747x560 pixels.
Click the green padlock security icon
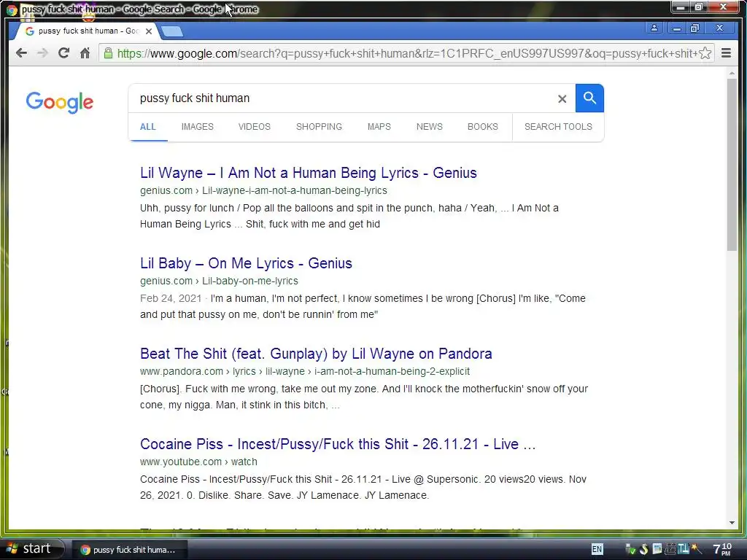coord(108,52)
